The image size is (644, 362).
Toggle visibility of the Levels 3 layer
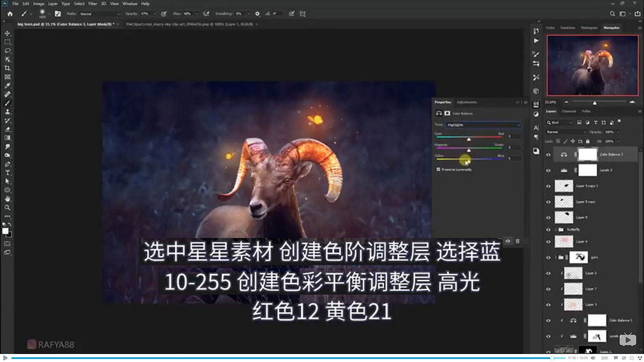548,171
